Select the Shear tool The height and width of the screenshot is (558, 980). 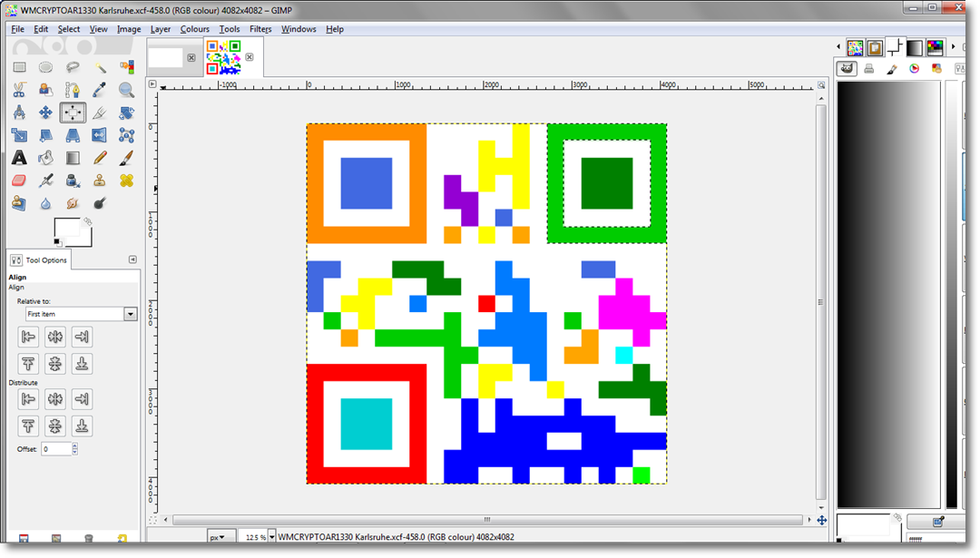coord(45,135)
